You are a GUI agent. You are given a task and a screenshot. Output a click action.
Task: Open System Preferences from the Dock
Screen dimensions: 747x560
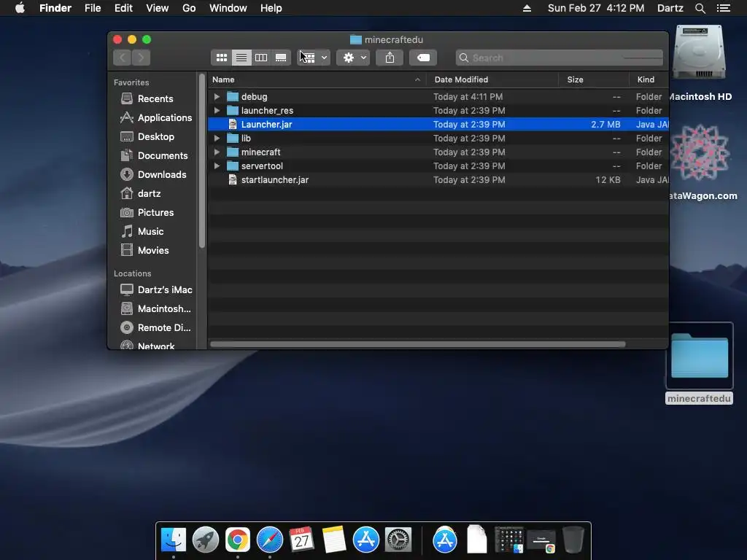pos(398,540)
